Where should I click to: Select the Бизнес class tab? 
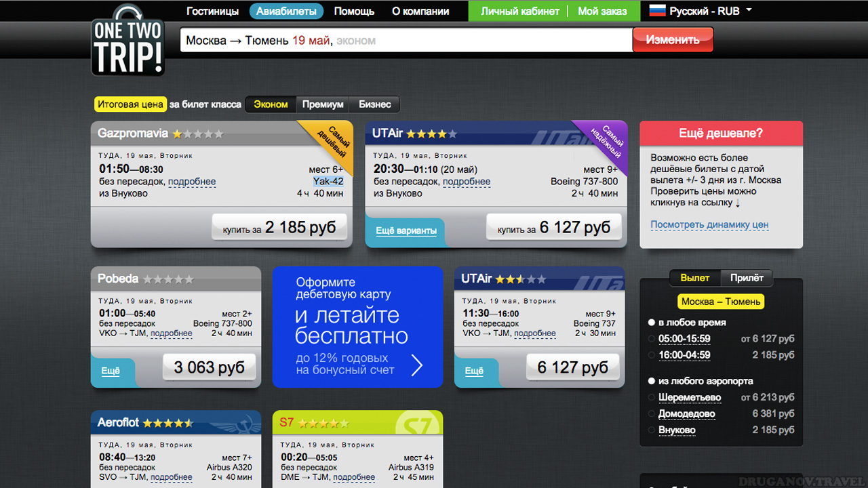[x=375, y=104]
